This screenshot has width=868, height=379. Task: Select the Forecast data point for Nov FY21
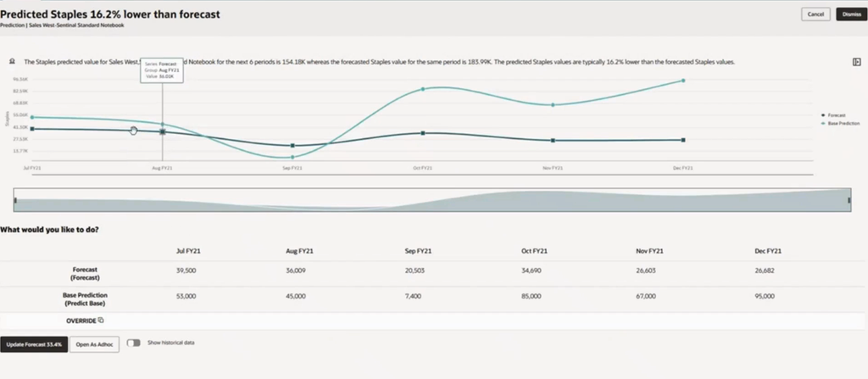tap(553, 141)
